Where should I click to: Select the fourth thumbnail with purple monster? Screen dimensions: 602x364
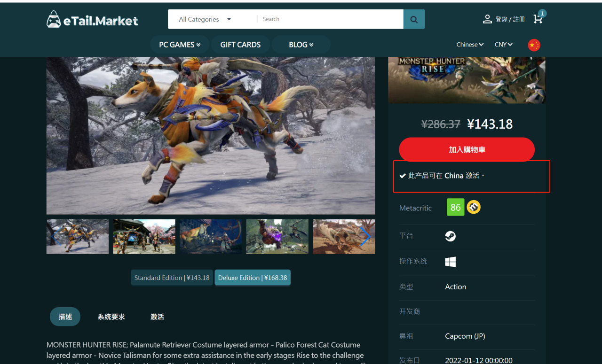pyautogui.click(x=277, y=237)
